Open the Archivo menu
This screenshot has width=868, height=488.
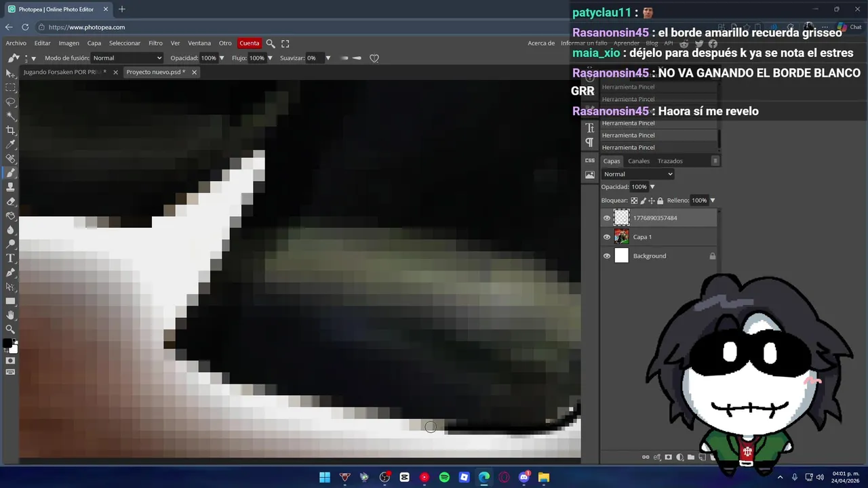[x=16, y=43]
